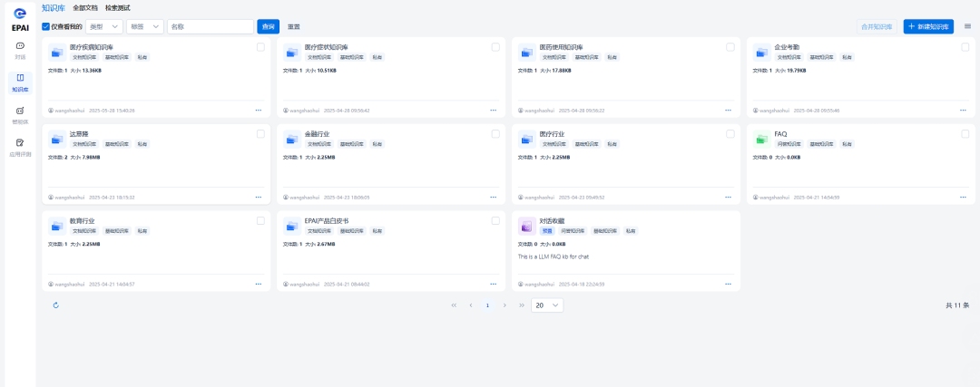Open 应用评测 evaluation in the sidebar
The height and width of the screenshot is (387, 980).
click(20, 147)
